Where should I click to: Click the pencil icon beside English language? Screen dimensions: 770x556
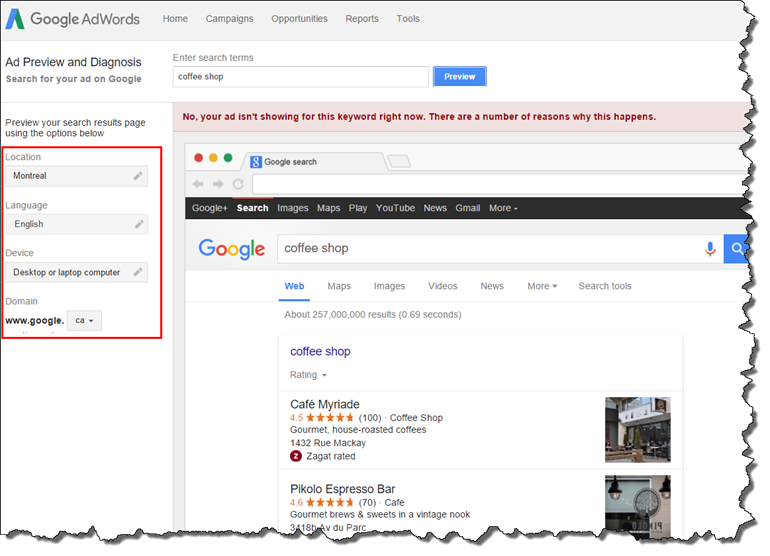[x=138, y=224]
